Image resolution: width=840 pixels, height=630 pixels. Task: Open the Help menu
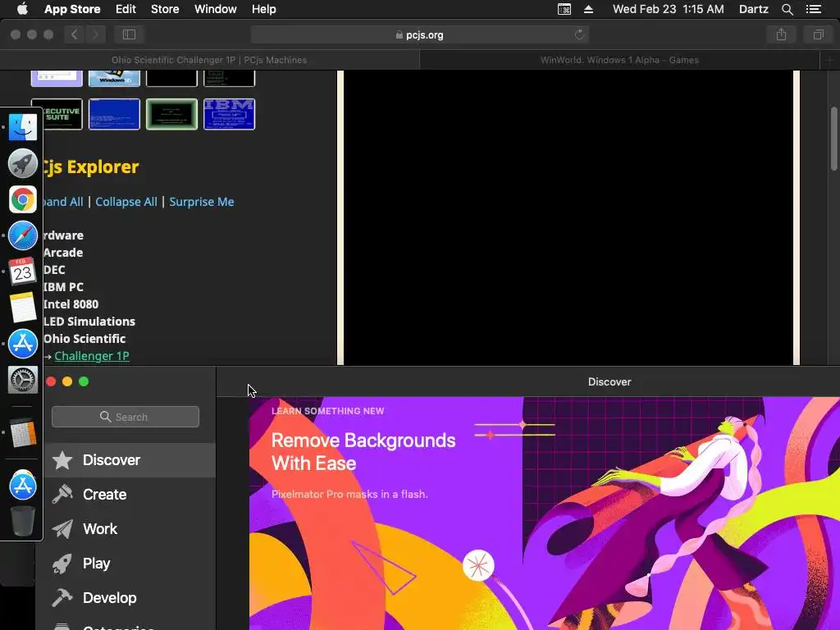click(263, 9)
